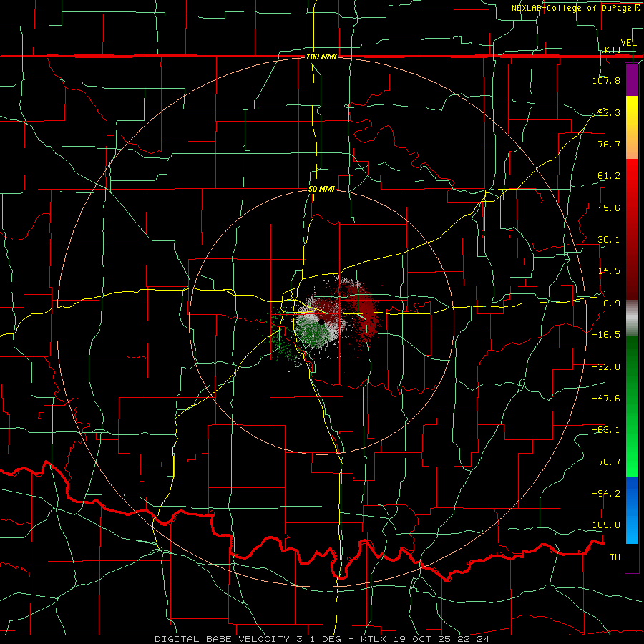This screenshot has width=644, height=644.
Task: Click the -109.8 legend value
Action: [x=604, y=525]
